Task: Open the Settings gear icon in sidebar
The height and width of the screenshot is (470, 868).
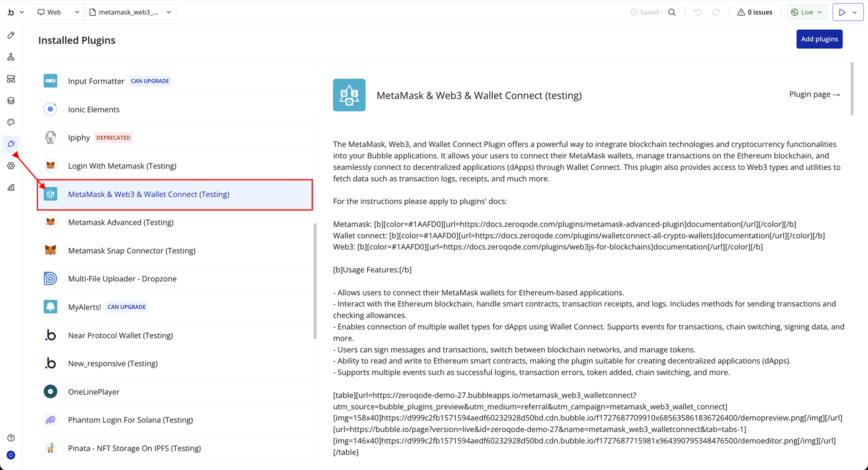Action: (11, 166)
